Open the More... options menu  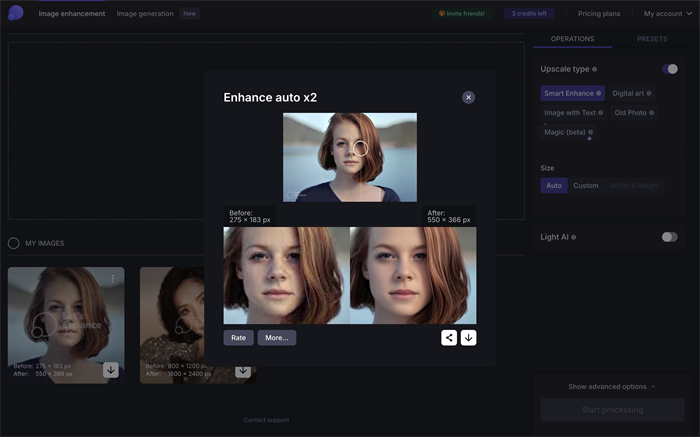[276, 338]
